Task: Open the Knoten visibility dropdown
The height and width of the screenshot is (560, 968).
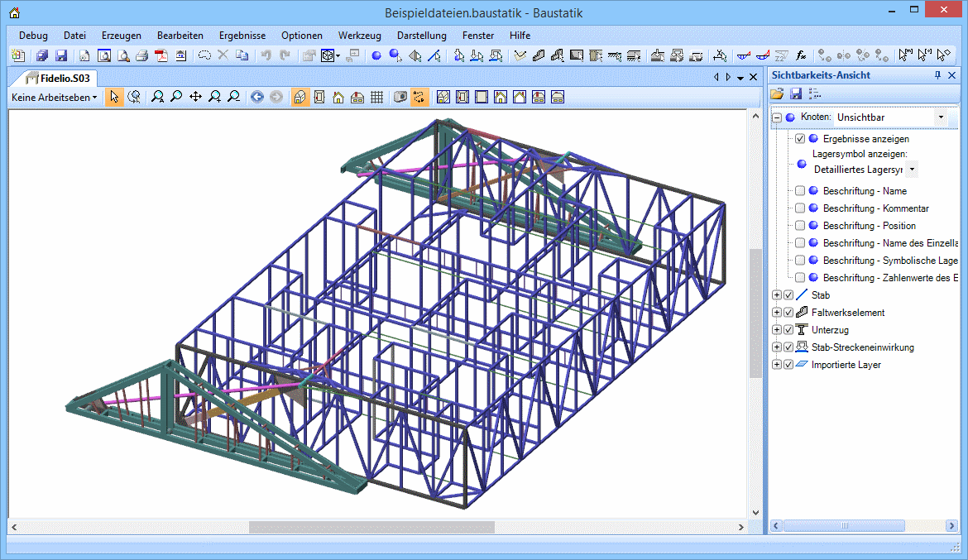Action: pyautogui.click(x=940, y=117)
